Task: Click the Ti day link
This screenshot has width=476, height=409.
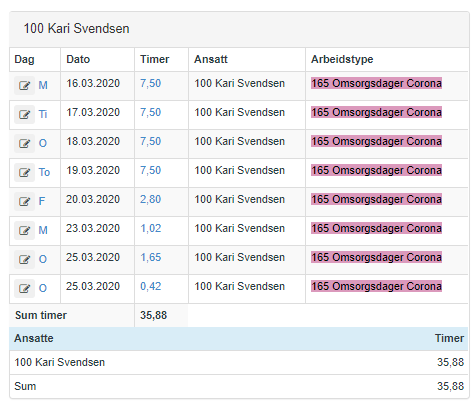Action: pos(43,114)
